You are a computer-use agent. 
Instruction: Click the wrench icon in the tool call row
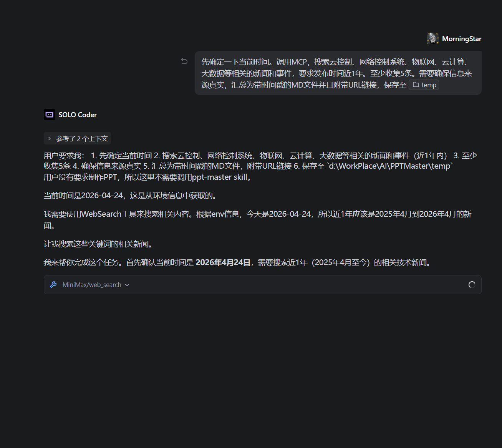coord(53,285)
